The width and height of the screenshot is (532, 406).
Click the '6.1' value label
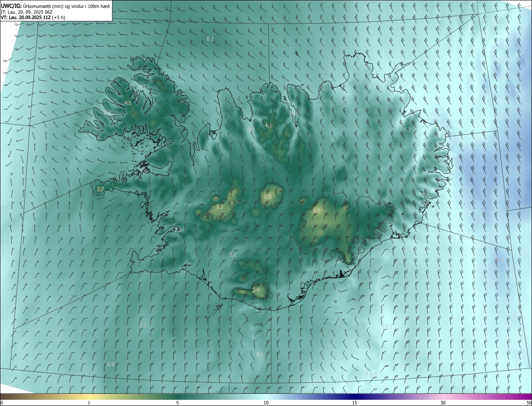pyautogui.click(x=210, y=39)
